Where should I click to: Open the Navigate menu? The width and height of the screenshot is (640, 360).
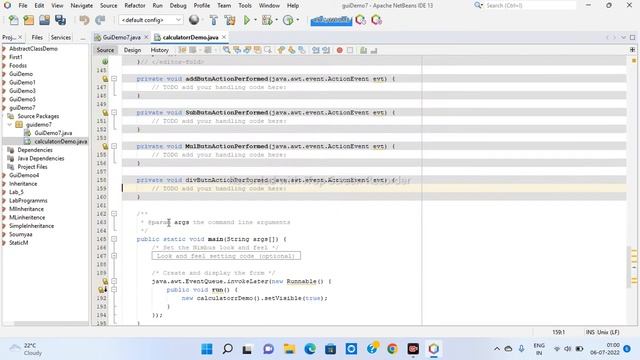(82, 6)
